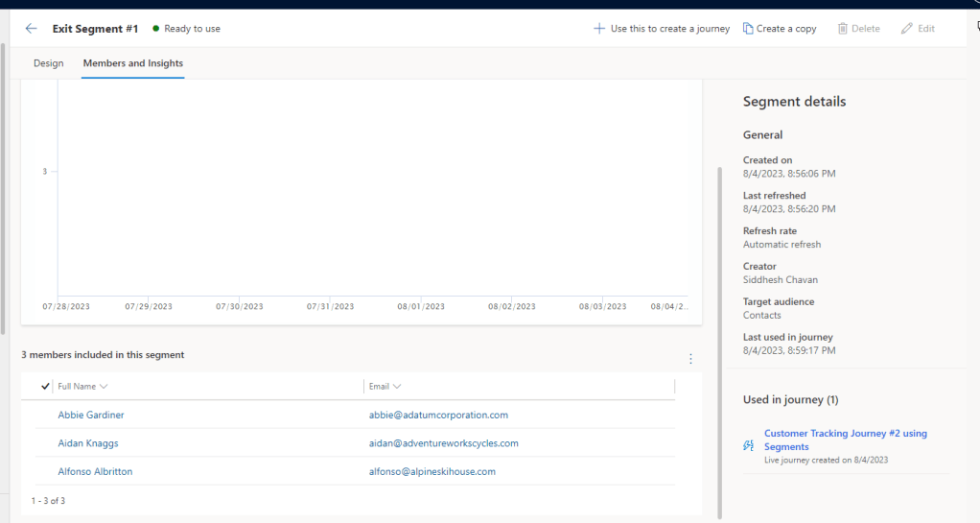Open Abbie Gardiner's contact record
This screenshot has width=980, height=523.
[x=91, y=415]
